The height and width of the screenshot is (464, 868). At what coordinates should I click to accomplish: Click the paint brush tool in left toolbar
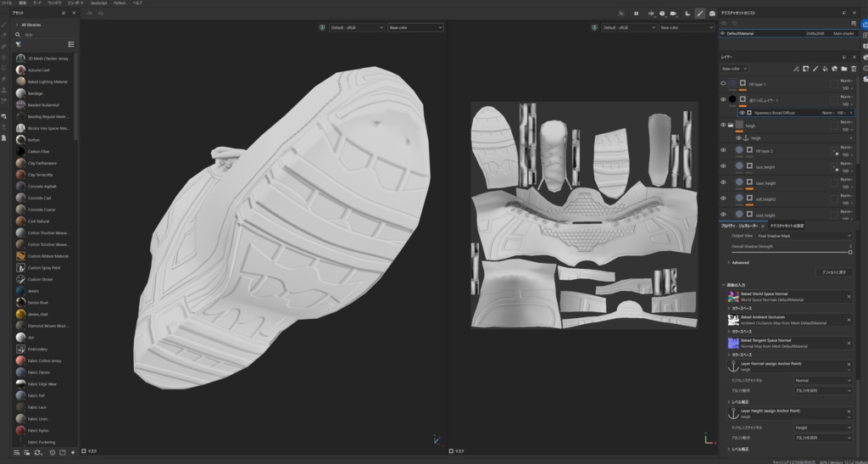(x=4, y=25)
